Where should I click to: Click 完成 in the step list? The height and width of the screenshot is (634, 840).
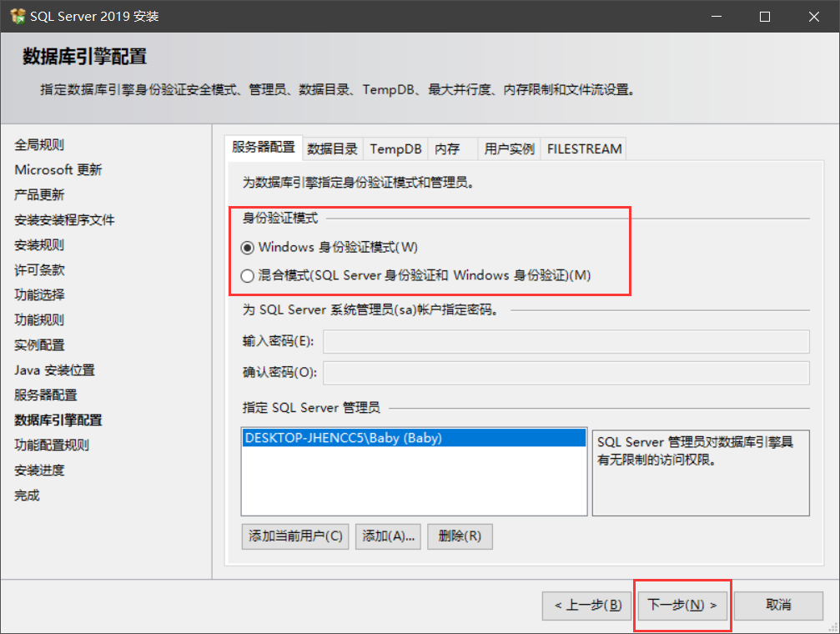[x=27, y=496]
